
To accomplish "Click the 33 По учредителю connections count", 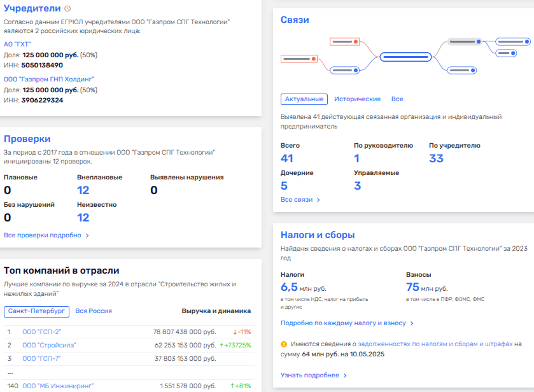I will pyautogui.click(x=436, y=158).
